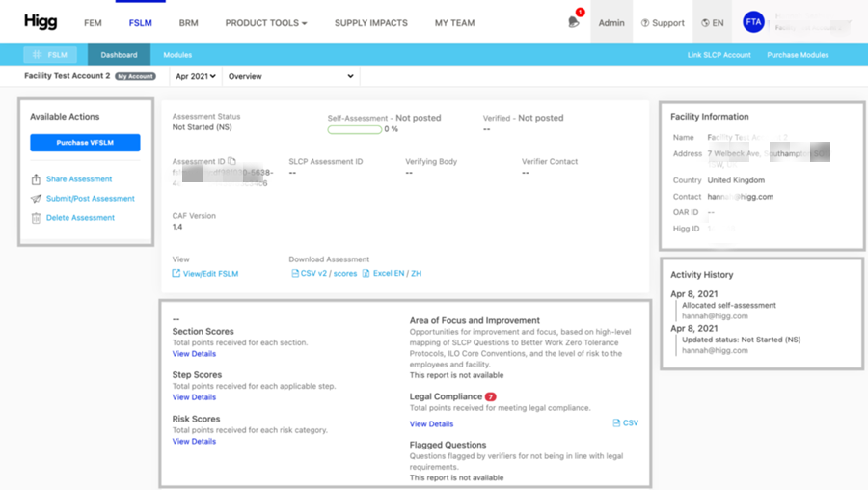This screenshot has width=868, height=490.
Task: Switch to the Modules tab
Action: [x=177, y=55]
